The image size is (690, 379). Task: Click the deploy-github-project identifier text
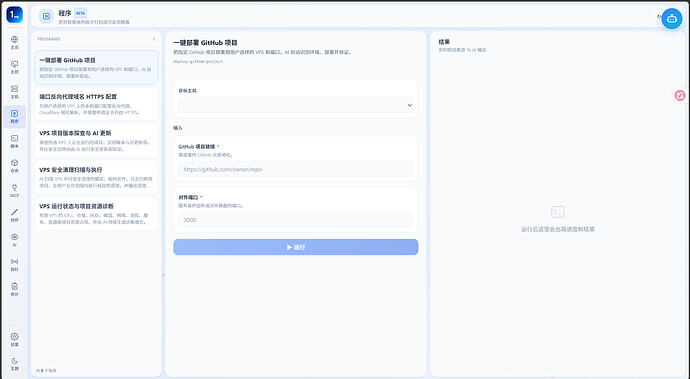coord(198,61)
